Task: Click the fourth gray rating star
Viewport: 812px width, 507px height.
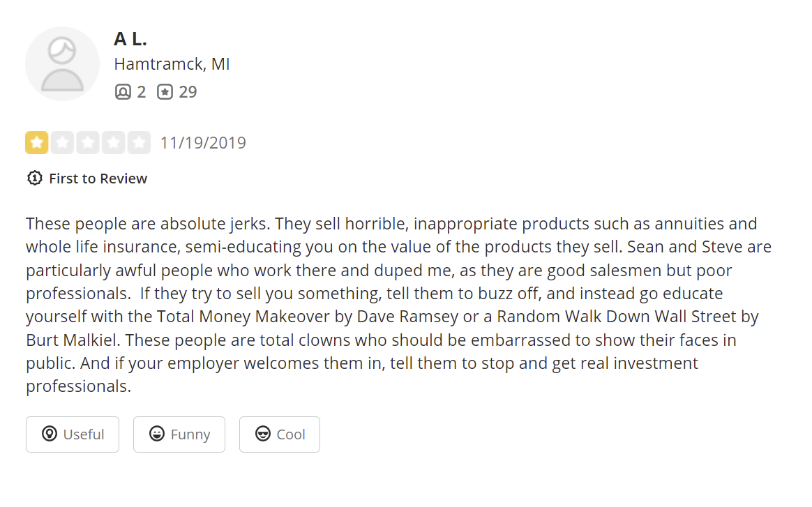Action: coord(114,143)
